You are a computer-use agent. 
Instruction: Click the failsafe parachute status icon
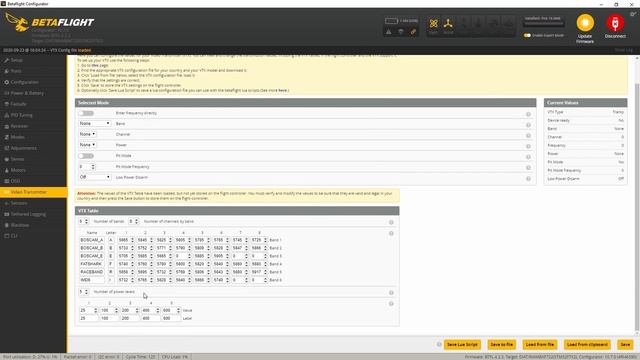pos(401,32)
